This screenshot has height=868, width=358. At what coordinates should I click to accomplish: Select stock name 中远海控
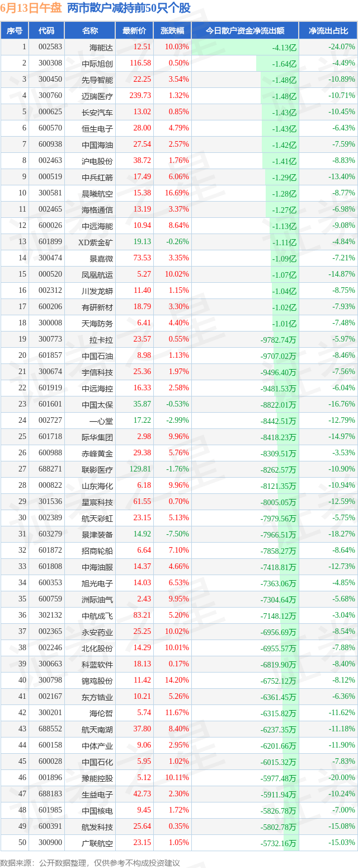coord(97,388)
